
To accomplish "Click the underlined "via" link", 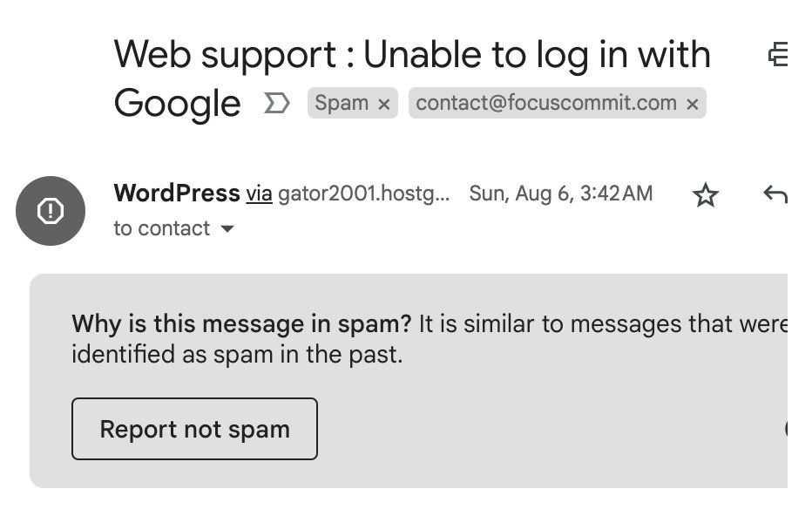I will tap(259, 193).
